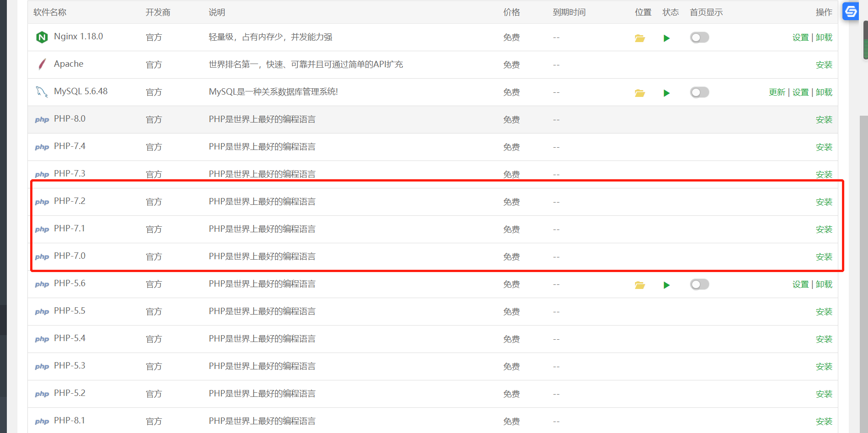Install Apache
This screenshot has height=433, width=868.
(x=824, y=65)
